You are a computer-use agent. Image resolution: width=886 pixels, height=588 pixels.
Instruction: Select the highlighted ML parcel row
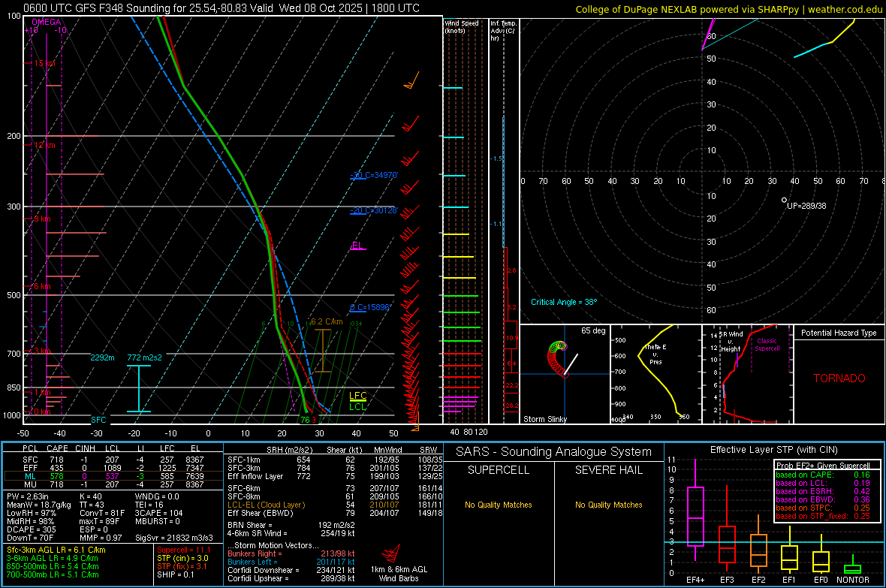[113, 476]
